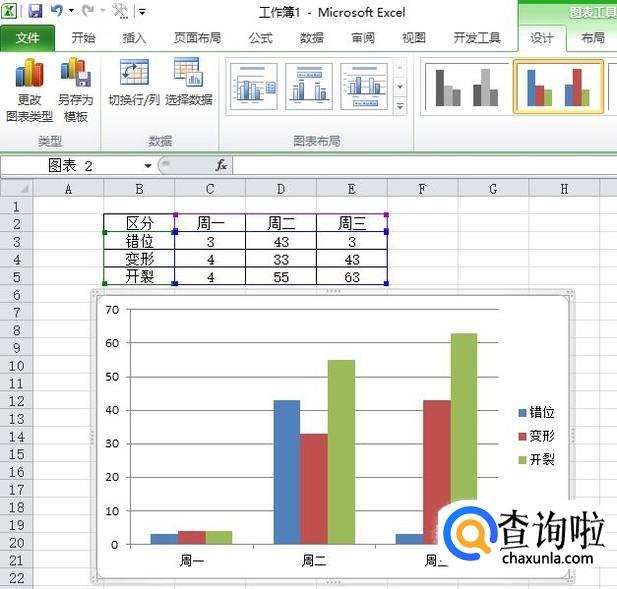Click the 错位 legend entry in chart
617x589 pixels.
[537, 412]
